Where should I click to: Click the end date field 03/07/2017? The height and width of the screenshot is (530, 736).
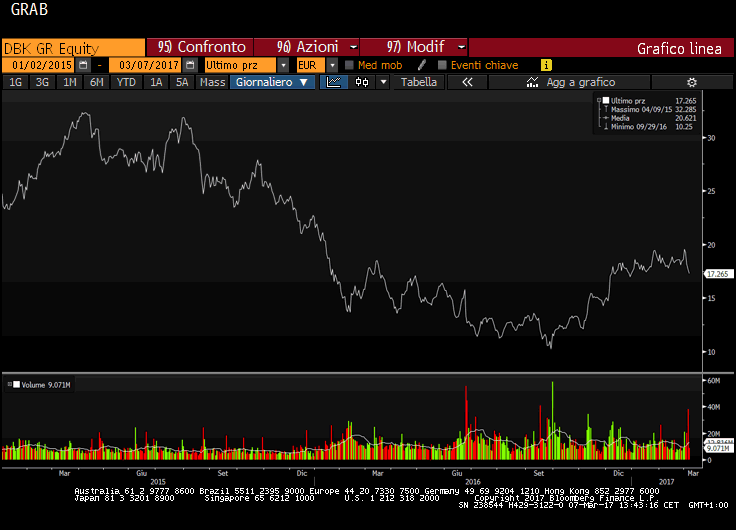146,65
